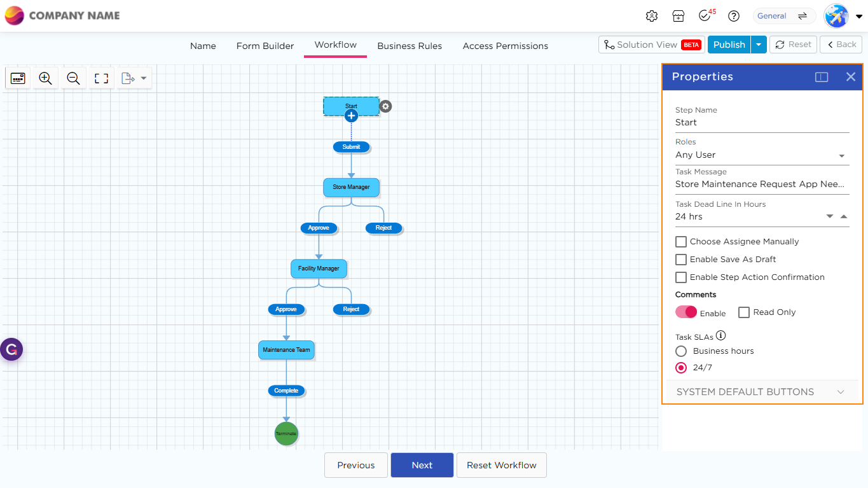The width and height of the screenshot is (868, 488).
Task: Check Choose Assignee Manually
Action: point(681,242)
